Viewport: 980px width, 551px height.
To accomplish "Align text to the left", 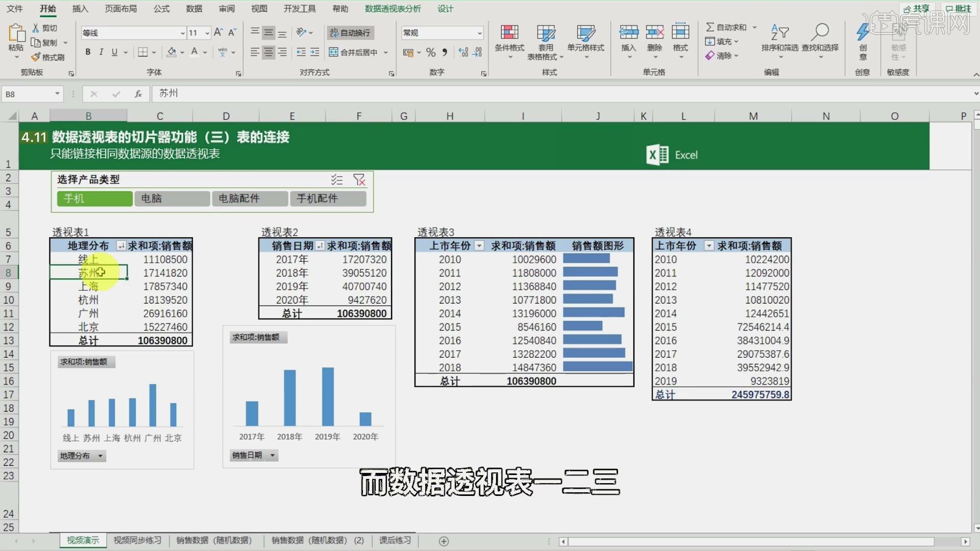I will tap(255, 52).
